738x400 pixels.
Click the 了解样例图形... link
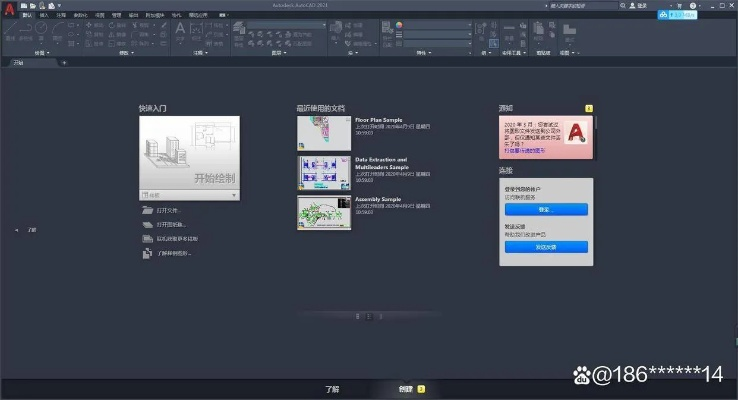[x=174, y=253]
